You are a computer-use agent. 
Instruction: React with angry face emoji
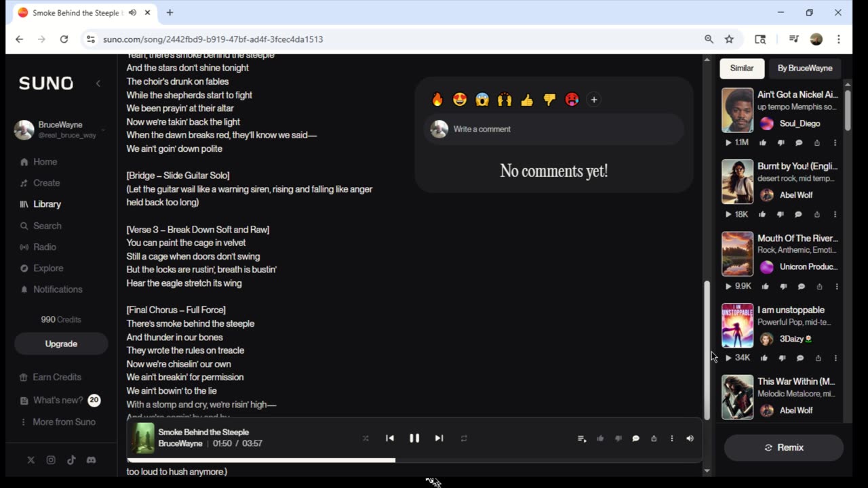pos(572,100)
